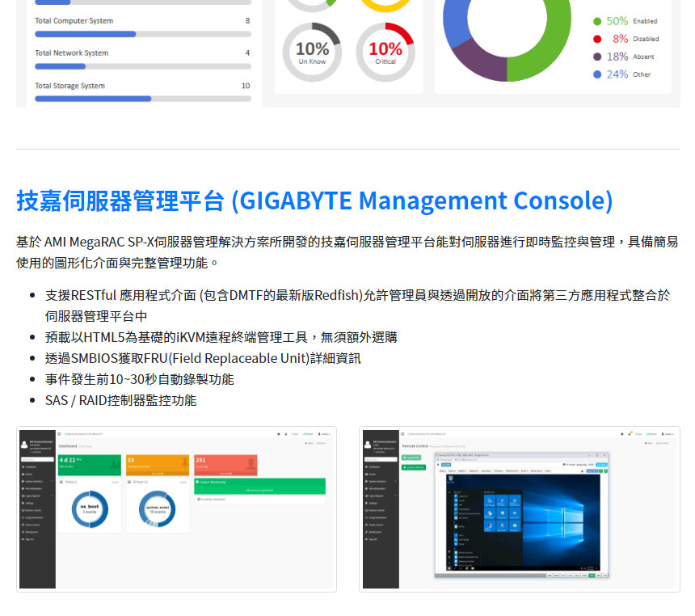Click the 'Total Computer System' label
Viewport: 695px width, 616px height.
(x=74, y=21)
